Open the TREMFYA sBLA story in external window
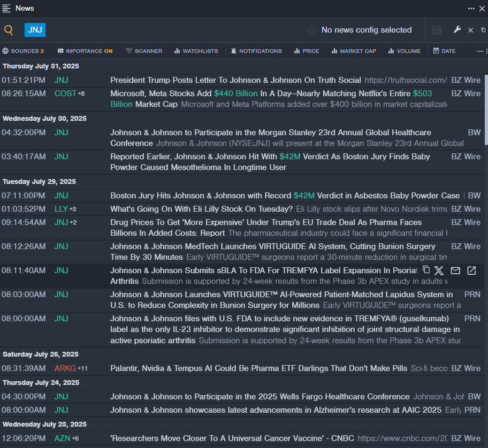 (471, 271)
